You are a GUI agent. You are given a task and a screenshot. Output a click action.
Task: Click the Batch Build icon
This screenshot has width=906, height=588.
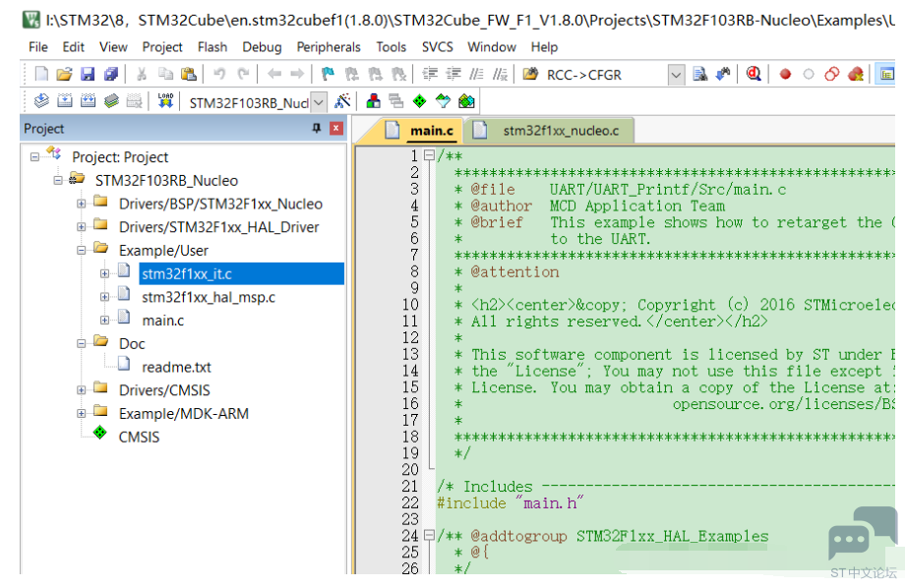111,101
